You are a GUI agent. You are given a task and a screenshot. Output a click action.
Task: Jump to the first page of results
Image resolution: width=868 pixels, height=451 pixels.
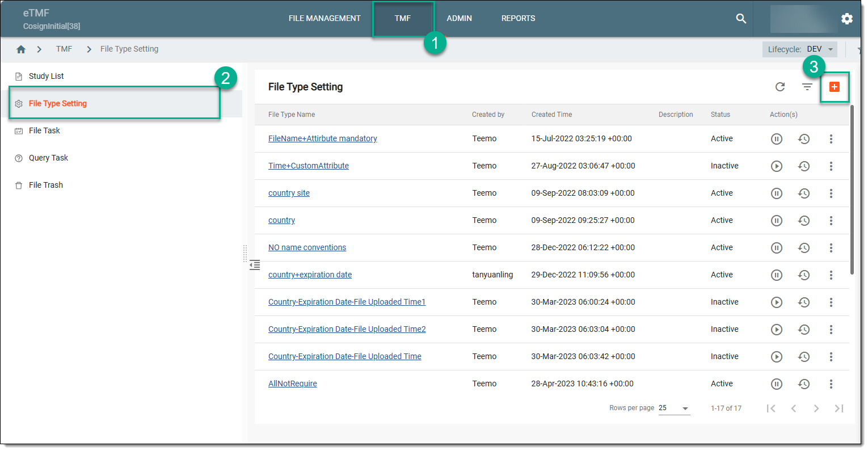pos(771,409)
